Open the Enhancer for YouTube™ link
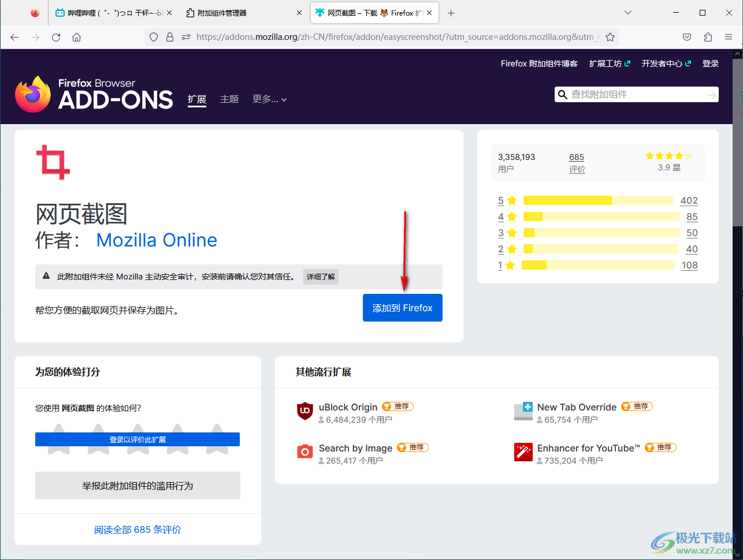 point(589,448)
